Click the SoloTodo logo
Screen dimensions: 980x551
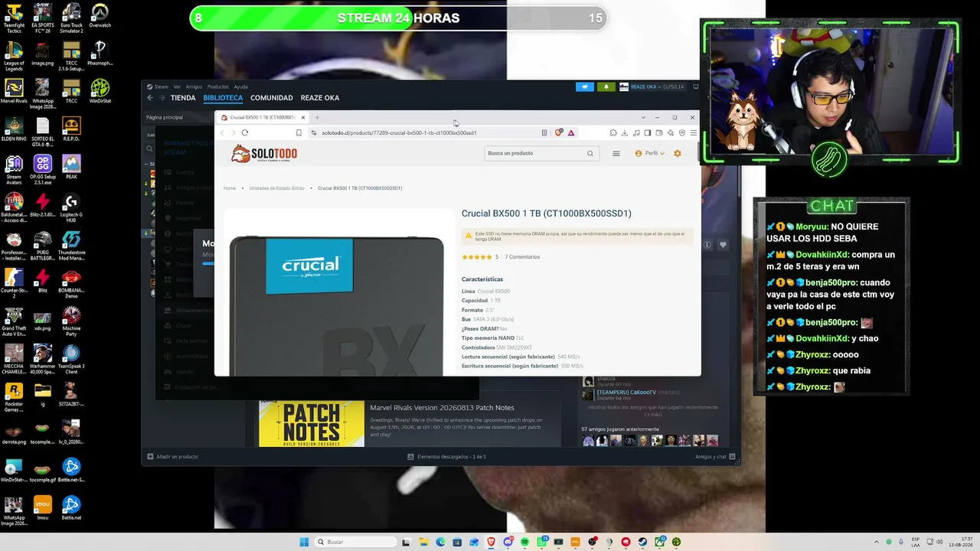264,154
